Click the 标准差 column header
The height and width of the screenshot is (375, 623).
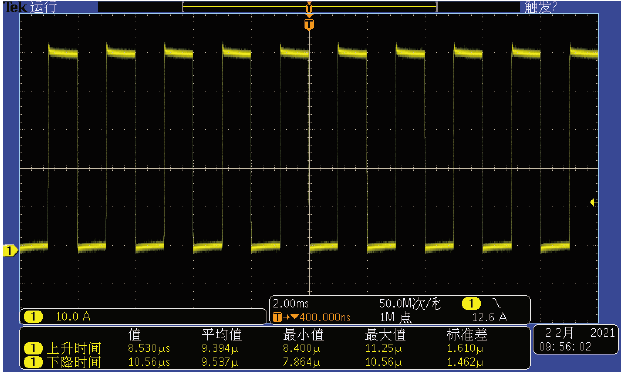pyautogui.click(x=466, y=335)
